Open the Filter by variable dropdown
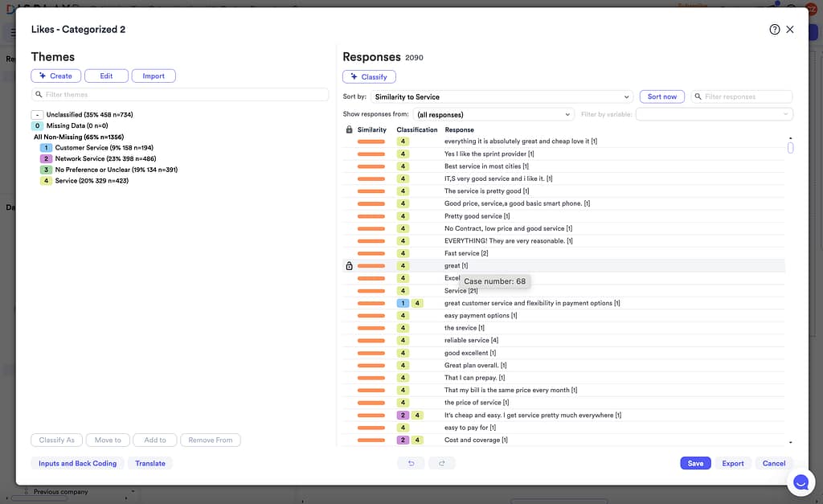The image size is (823, 504). point(714,114)
